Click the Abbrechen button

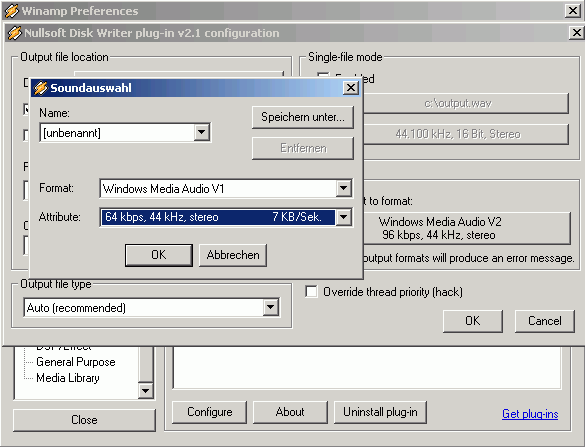pos(233,255)
